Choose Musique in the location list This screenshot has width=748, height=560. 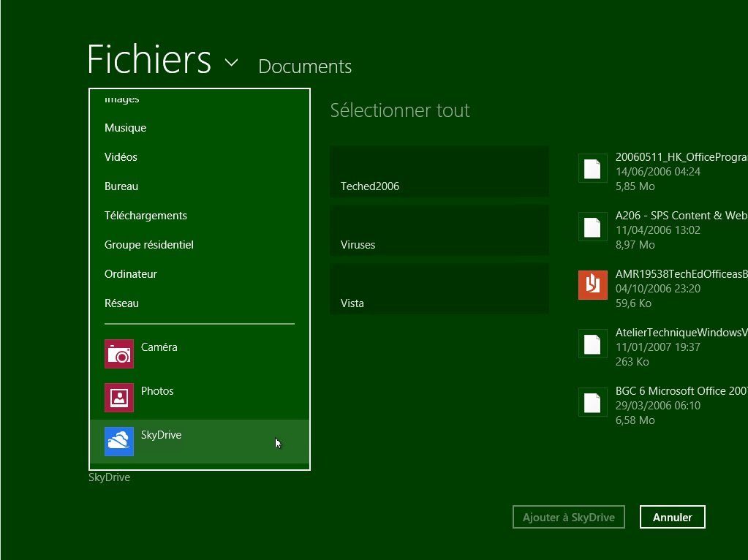coord(126,128)
